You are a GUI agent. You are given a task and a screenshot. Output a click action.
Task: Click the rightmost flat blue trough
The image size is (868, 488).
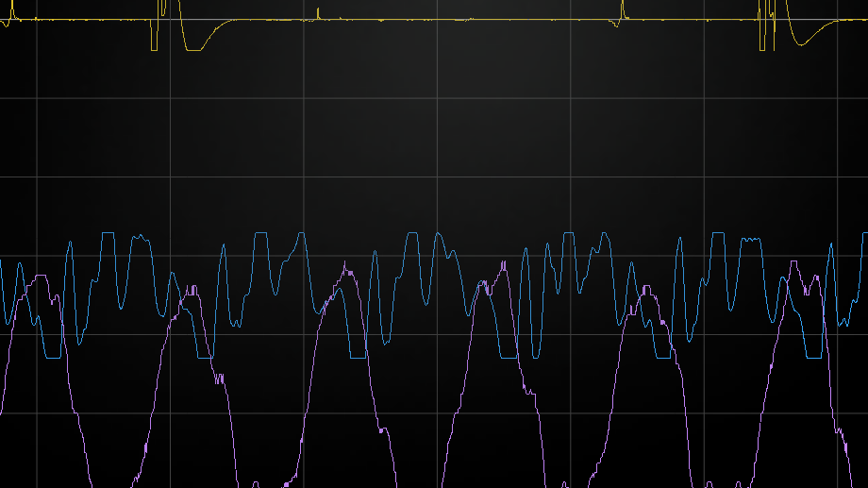point(812,357)
